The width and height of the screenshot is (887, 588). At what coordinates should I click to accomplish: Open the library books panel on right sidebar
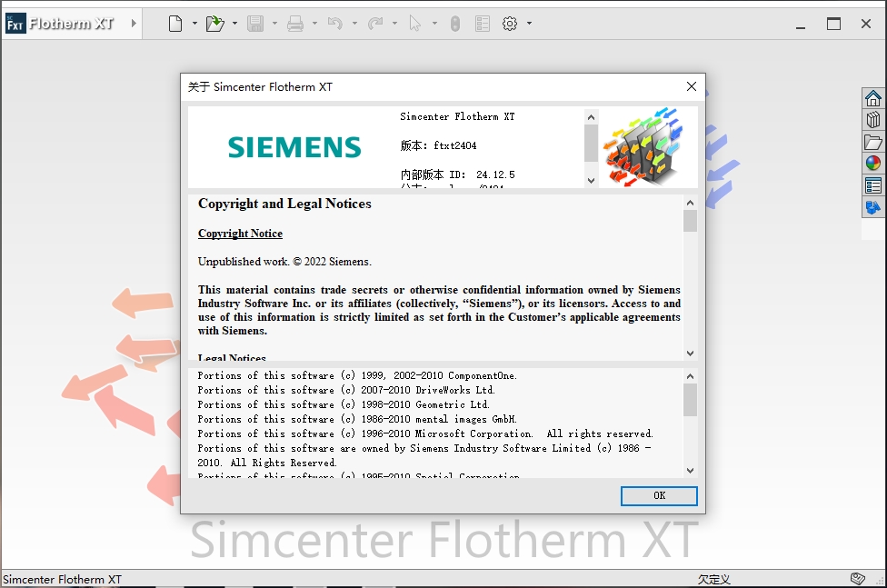(872, 119)
